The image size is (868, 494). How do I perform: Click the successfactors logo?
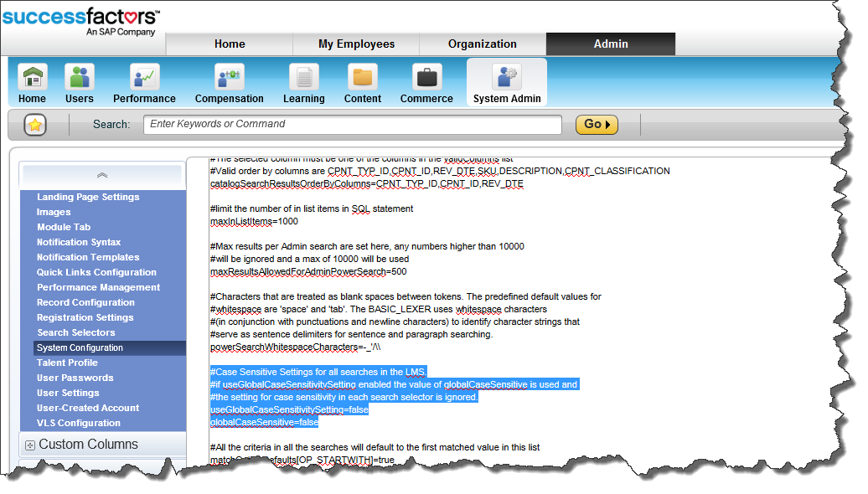(81, 20)
